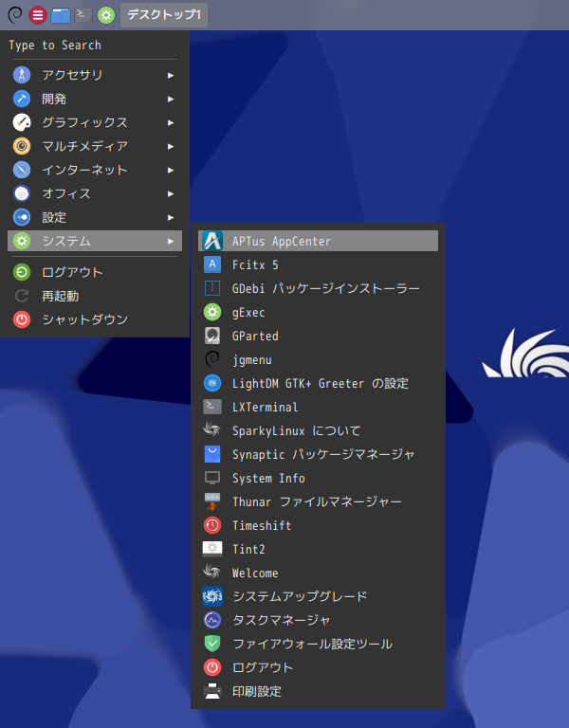Click the jgmenu swirl icon
The height and width of the screenshot is (728, 569).
[212, 359]
